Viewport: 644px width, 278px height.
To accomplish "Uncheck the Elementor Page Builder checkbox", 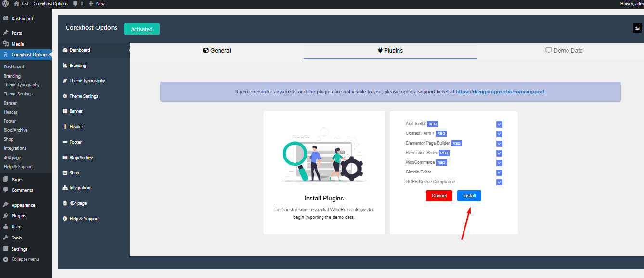I will click(x=499, y=144).
